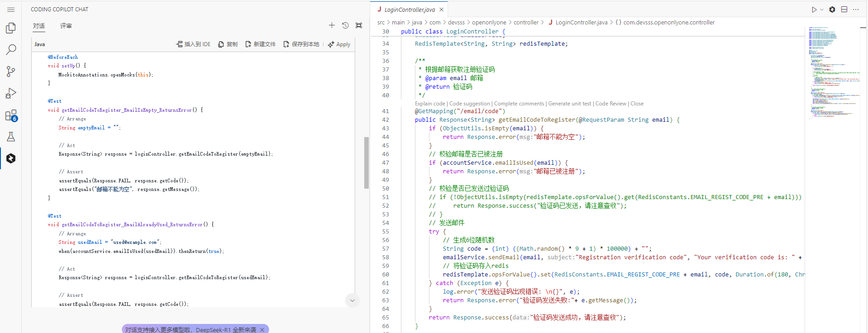The height and width of the screenshot is (333, 868).
Task: Open the hamburger menu in activity bar
Action: [x=11, y=10]
